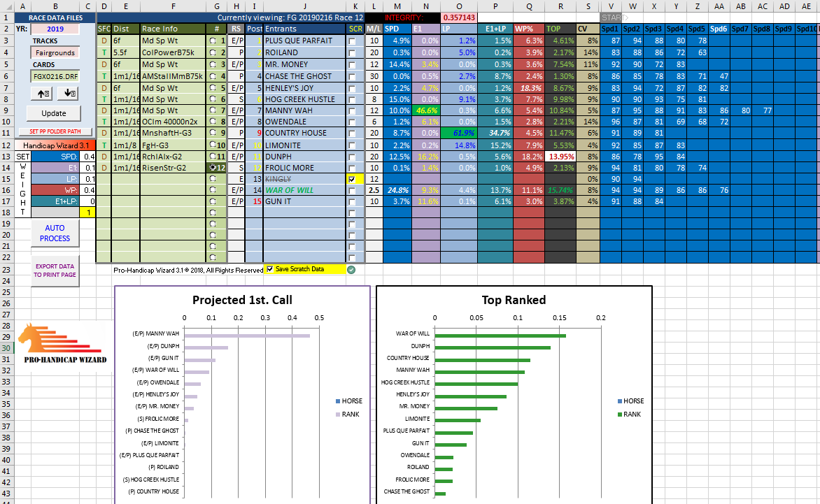Click the WP% column heading cell

pos(529,29)
